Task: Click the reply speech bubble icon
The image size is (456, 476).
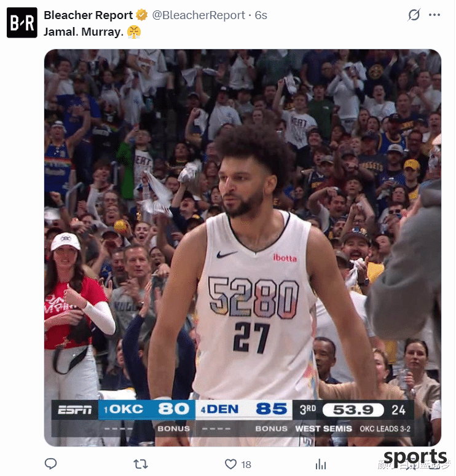Action: 50,464
